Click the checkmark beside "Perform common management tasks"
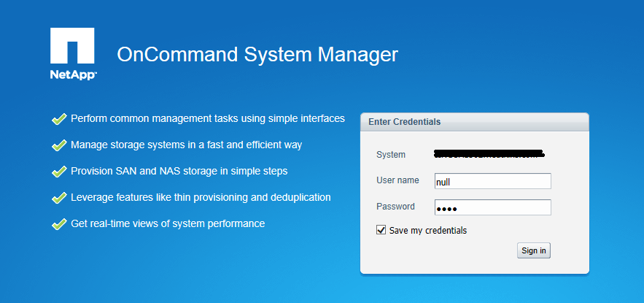Image resolution: width=644 pixels, height=303 pixels. click(x=59, y=119)
